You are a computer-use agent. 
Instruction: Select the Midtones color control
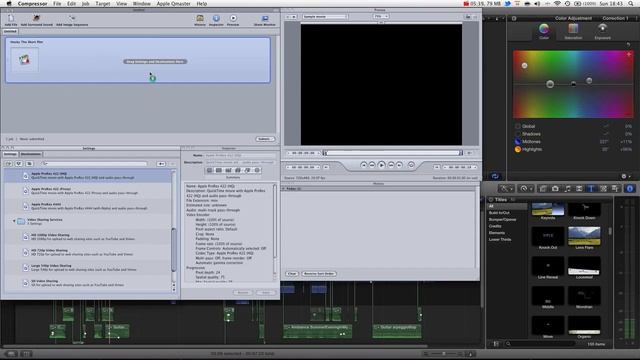528,142
